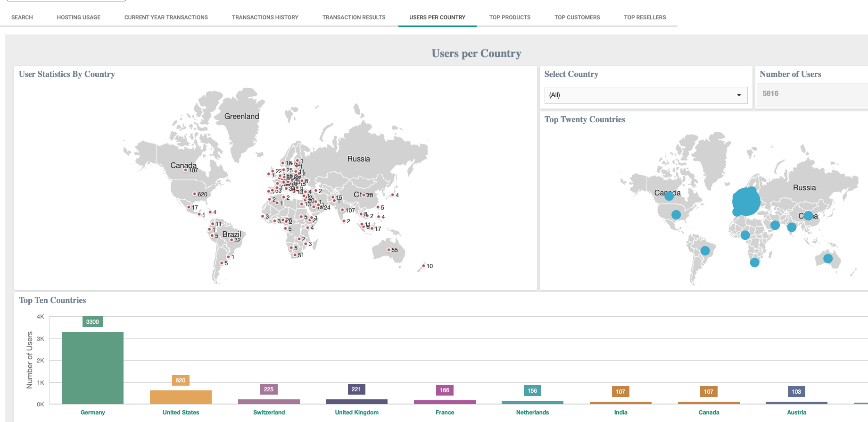
Task: Click the Australia bubble on right map
Action: (827, 258)
